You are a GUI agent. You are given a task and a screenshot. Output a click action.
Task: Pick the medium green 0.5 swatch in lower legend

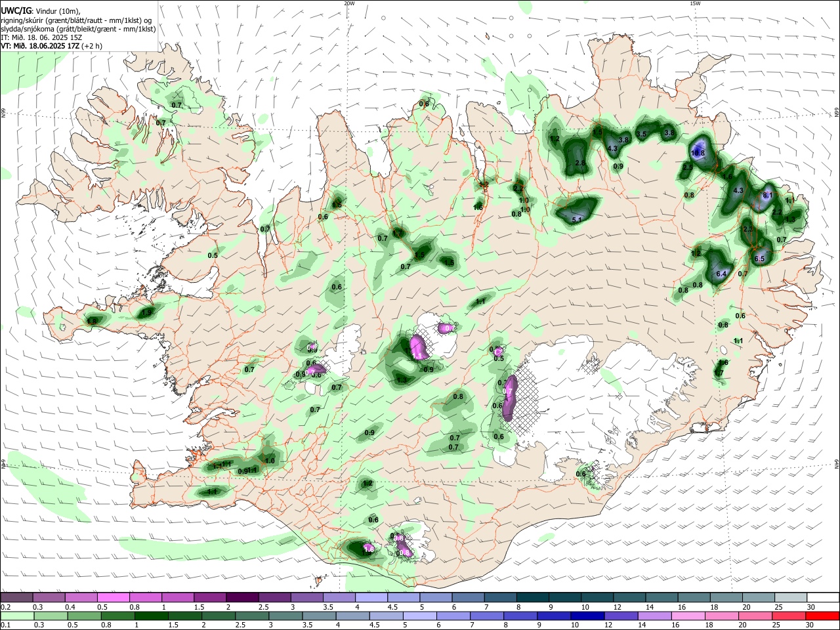click(85, 616)
